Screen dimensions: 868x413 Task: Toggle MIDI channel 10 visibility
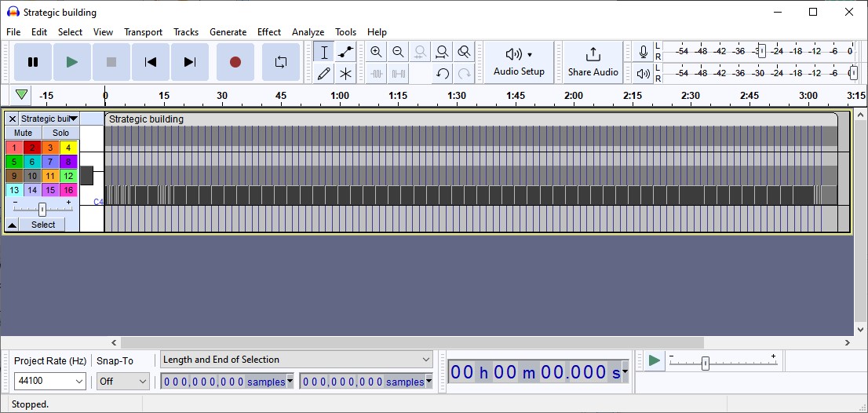(x=32, y=176)
